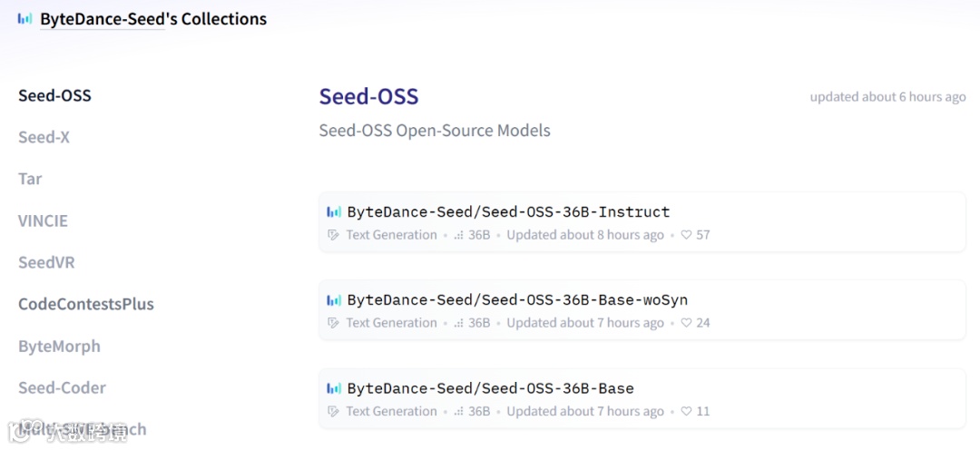The image size is (980, 450).
Task: Click the ByteDance-Seed logo icon in header
Action: pyautogui.click(x=24, y=18)
